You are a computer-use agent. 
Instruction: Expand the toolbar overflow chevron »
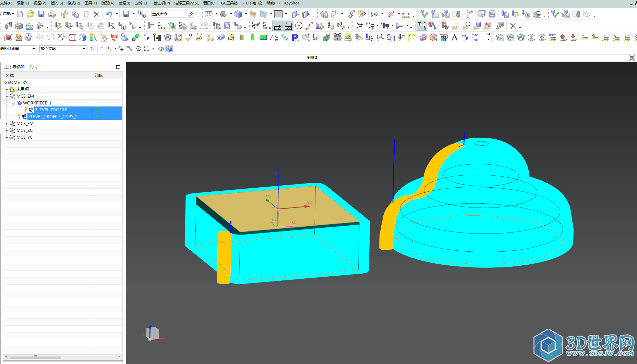pos(489,35)
